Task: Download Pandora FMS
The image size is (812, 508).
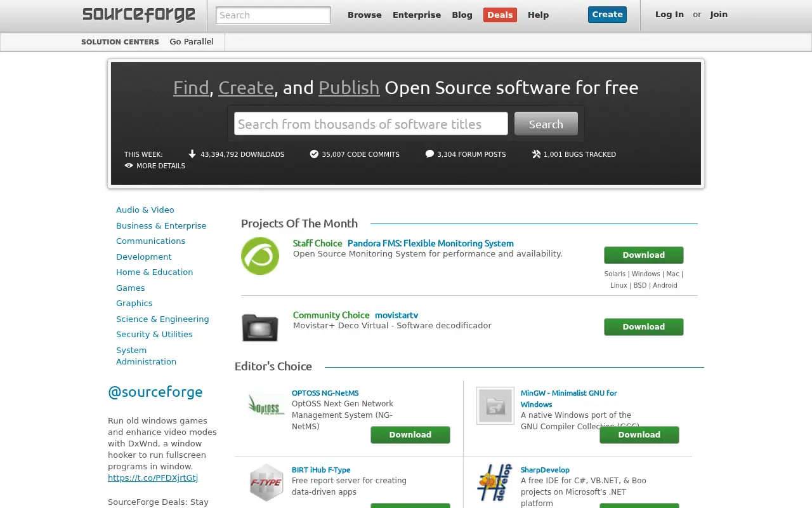Action: click(644, 255)
